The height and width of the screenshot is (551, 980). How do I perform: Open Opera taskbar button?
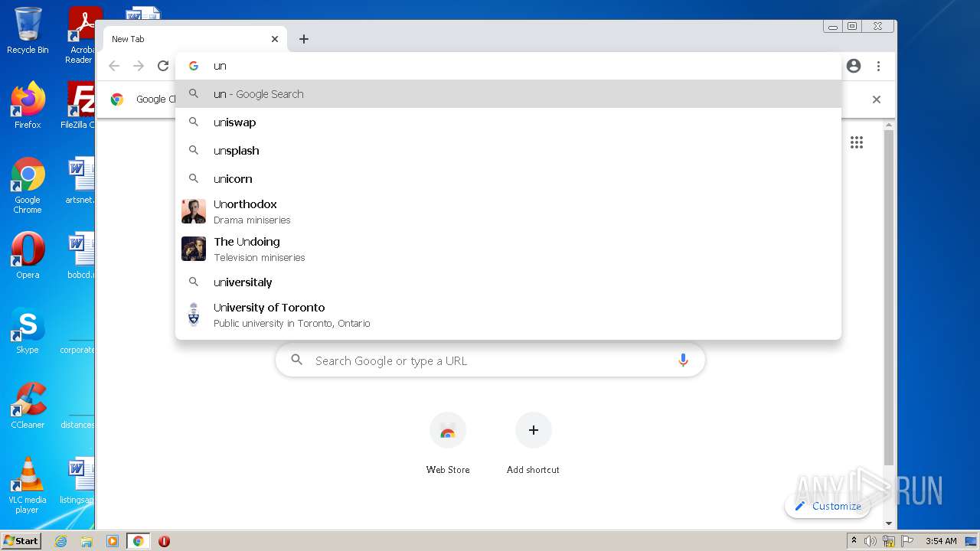tap(164, 541)
